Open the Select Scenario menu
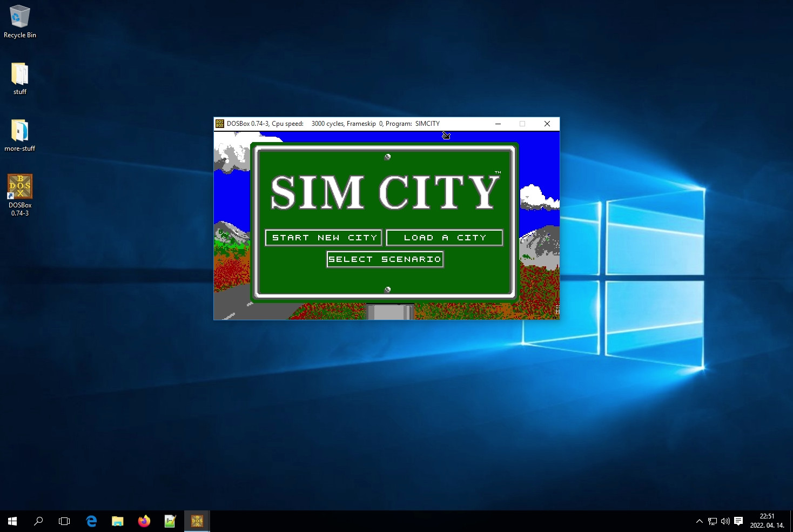 (x=385, y=259)
